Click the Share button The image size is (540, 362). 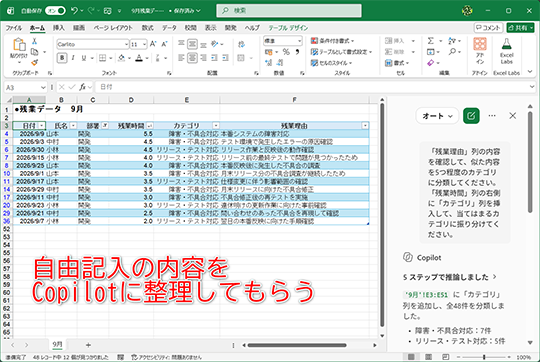[x=520, y=28]
